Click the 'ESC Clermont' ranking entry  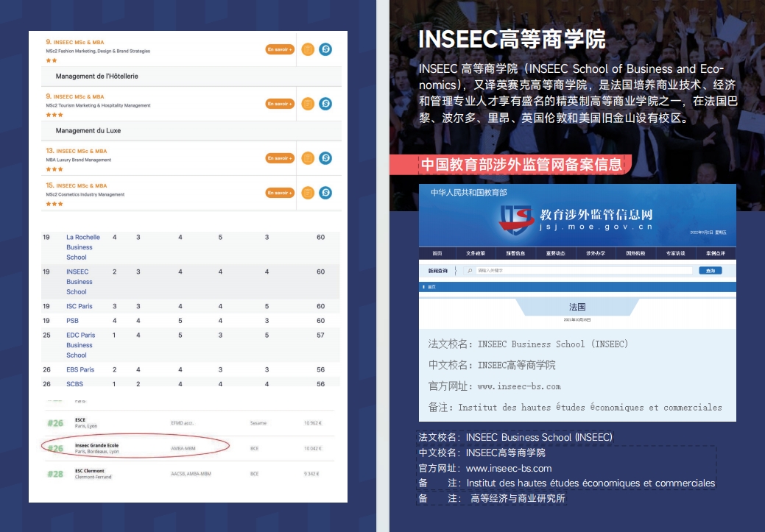point(90,471)
